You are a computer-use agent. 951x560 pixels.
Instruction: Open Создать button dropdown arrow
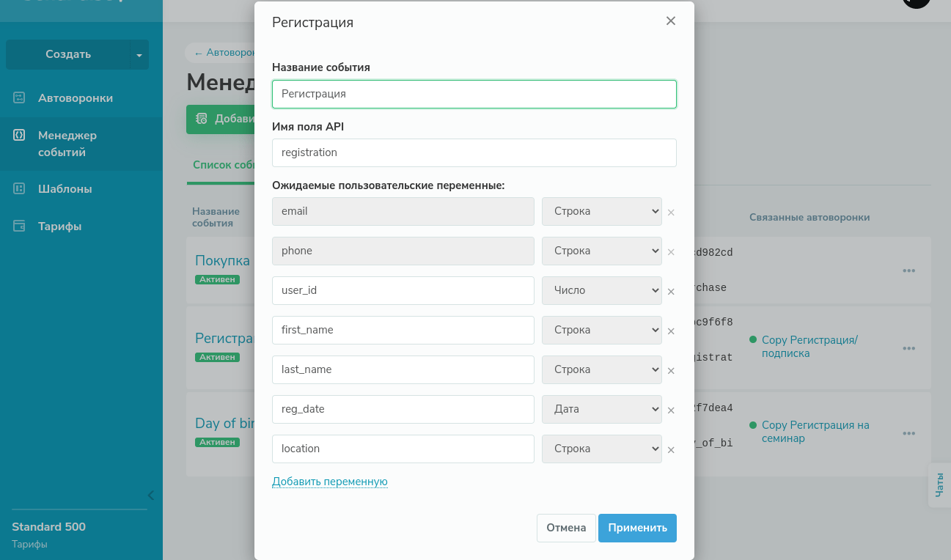tap(139, 55)
